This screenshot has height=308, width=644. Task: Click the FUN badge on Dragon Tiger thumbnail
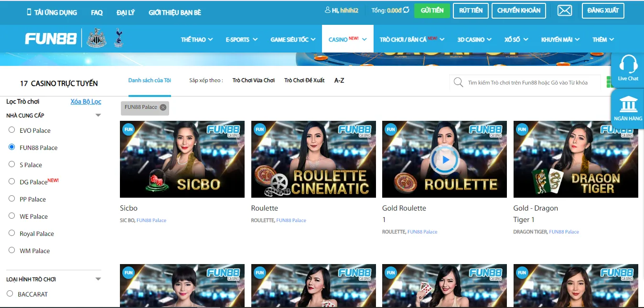point(522,129)
